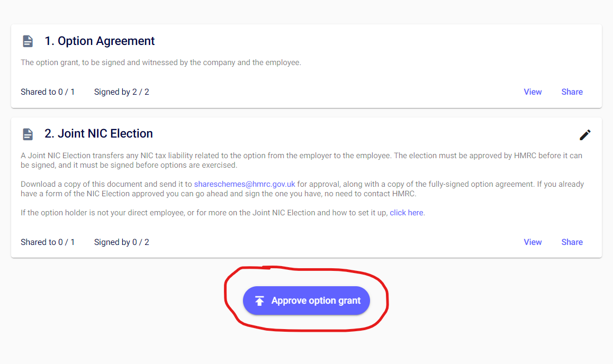
Task: Click the "1. Option Agreement" heading
Action: pos(100,41)
